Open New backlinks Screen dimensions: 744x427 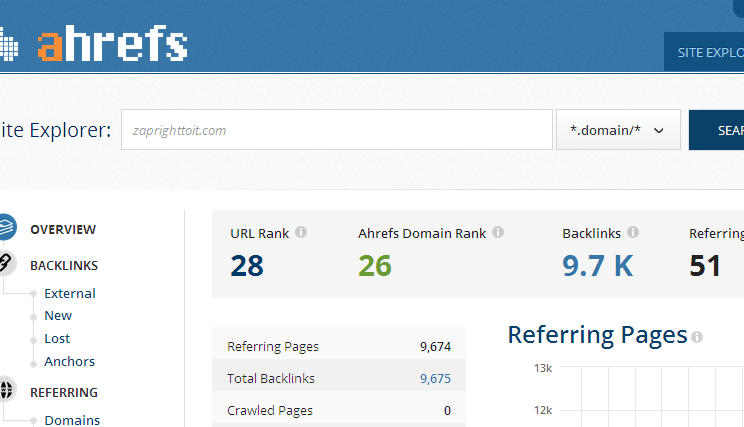[58, 316]
